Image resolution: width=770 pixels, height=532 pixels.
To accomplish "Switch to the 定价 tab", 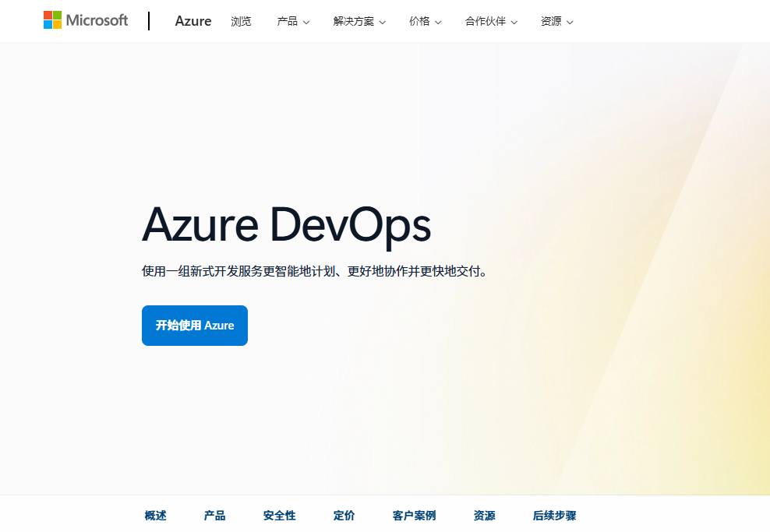I will 344,516.
